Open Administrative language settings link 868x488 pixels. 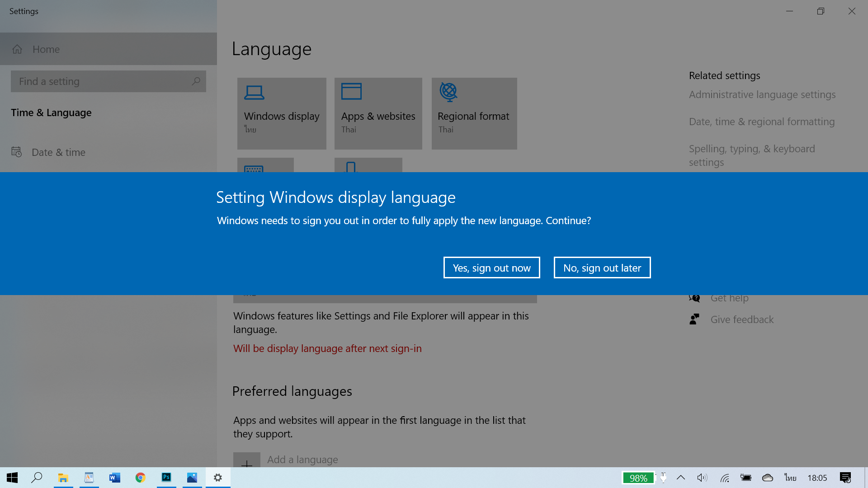click(x=762, y=94)
